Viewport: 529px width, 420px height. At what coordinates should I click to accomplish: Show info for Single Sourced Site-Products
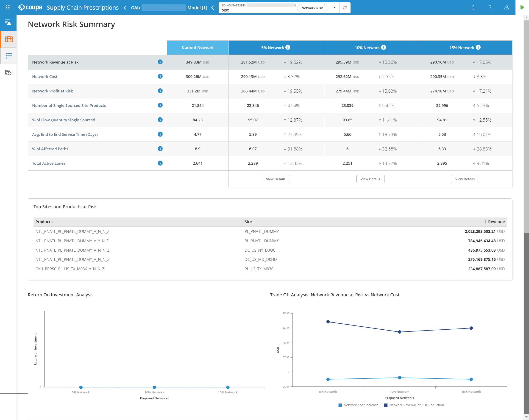[x=160, y=105]
